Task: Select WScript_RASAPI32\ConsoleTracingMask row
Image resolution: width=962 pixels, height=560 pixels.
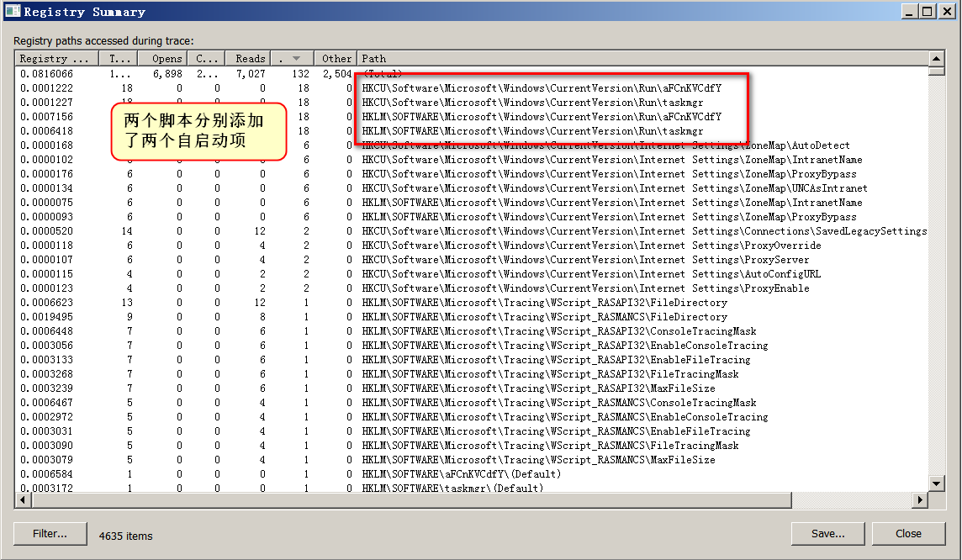Action: point(472,331)
